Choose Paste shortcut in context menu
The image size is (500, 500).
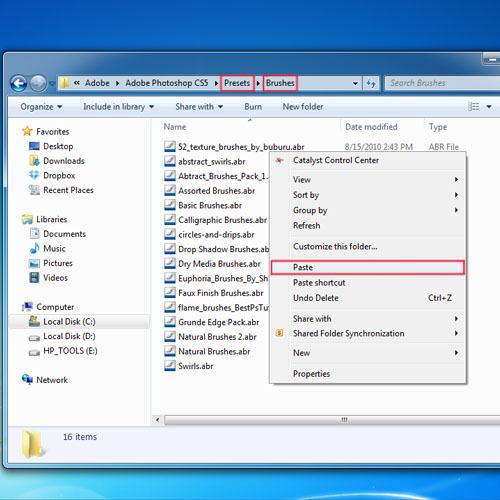click(367, 283)
